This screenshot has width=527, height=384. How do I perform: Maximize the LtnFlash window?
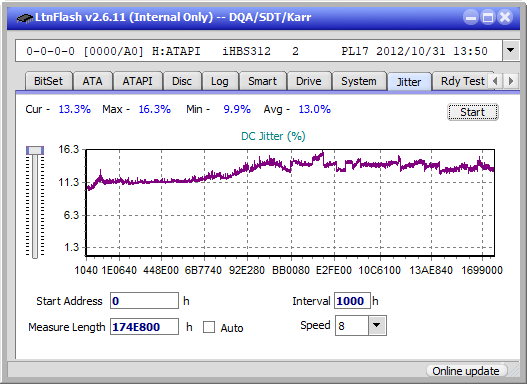[x=488, y=17]
